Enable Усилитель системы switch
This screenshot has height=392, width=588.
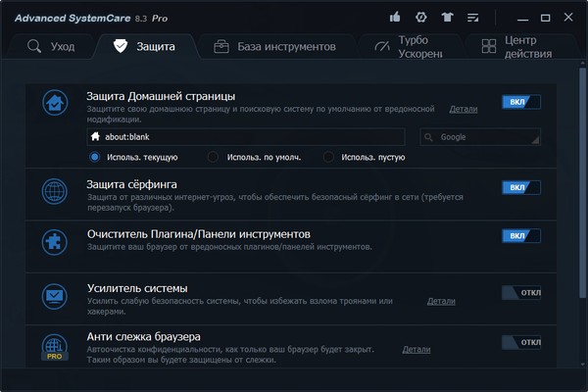coord(521,292)
